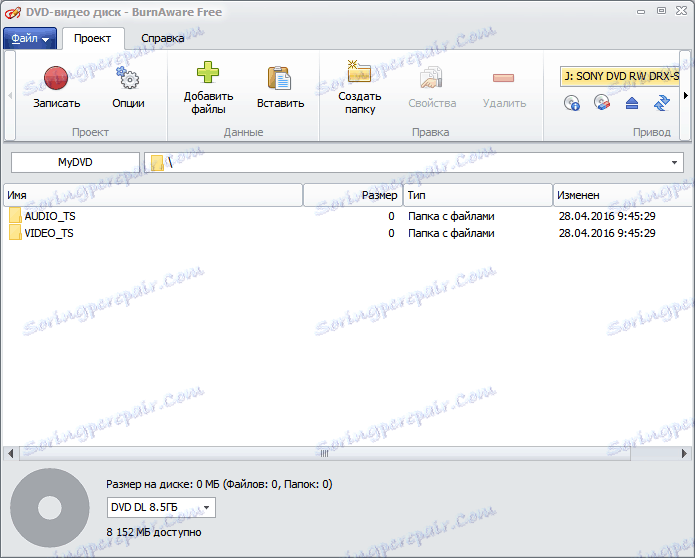
Task: Show disc info icon in Привод group
Action: pos(572,103)
